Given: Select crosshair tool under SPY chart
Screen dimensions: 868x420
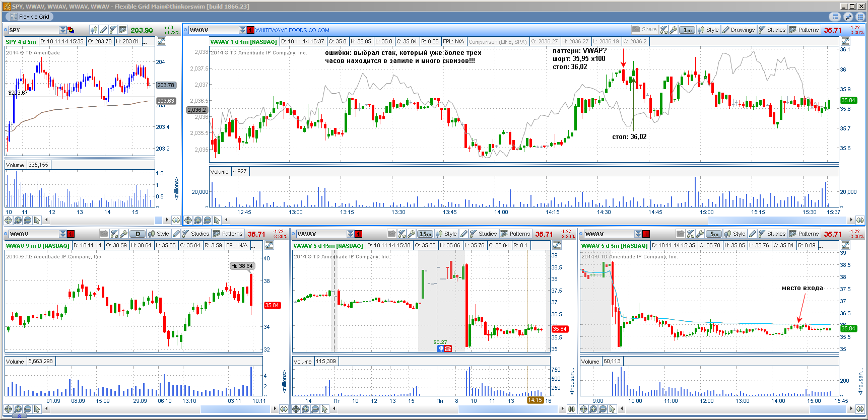Looking at the screenshot, I should coord(9,220).
